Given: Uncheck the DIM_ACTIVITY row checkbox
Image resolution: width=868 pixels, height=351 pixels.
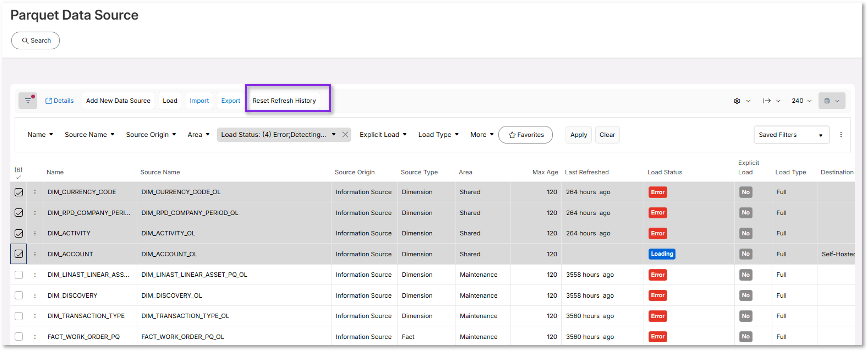Looking at the screenshot, I should [19, 234].
